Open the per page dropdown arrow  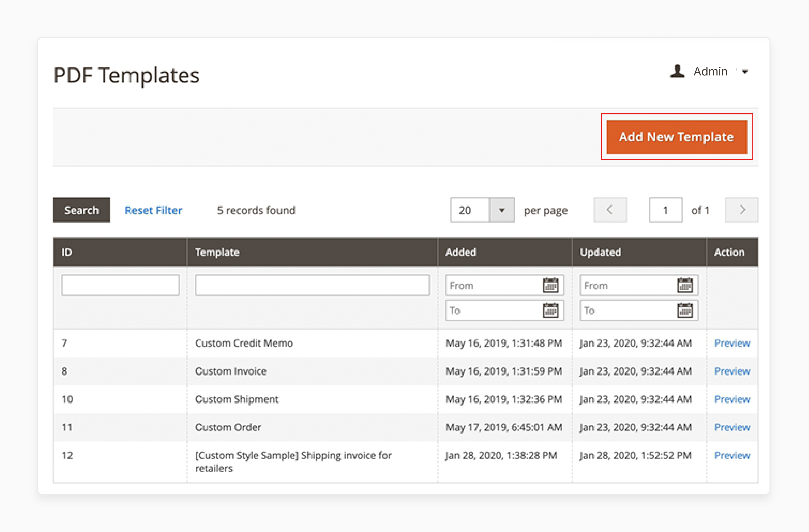point(502,210)
